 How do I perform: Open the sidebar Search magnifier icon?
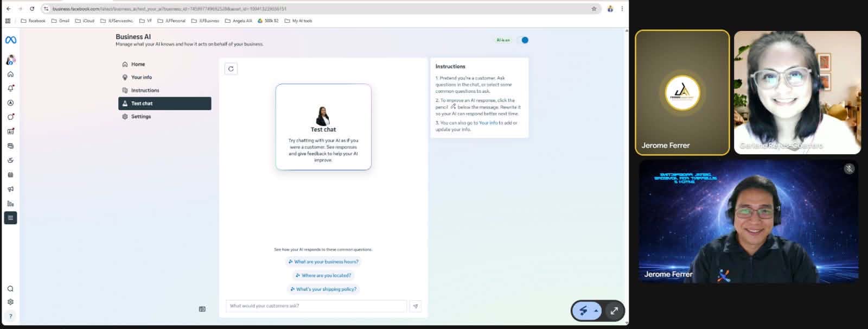coord(10,289)
